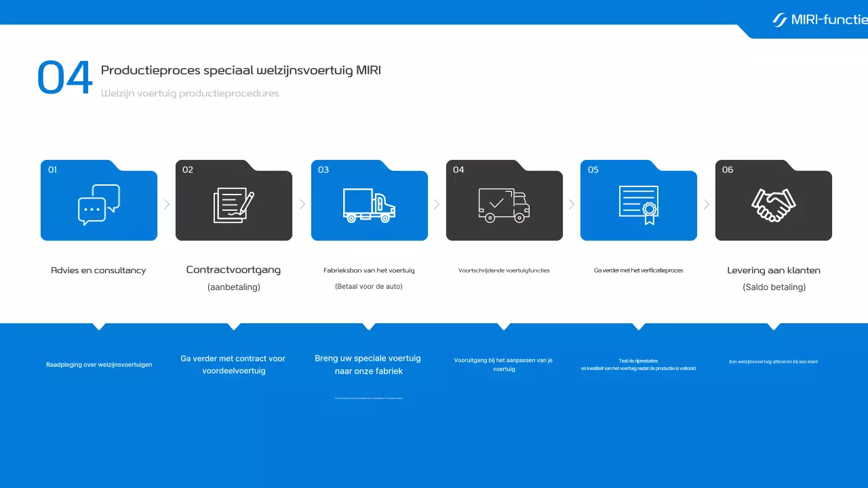Click chevron arrow between steps 05 and 06
Image resolution: width=868 pixels, height=488 pixels.
coord(707,204)
